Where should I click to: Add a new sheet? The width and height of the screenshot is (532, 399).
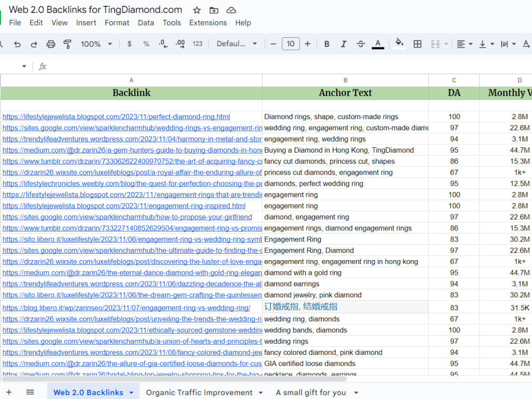[9, 392]
